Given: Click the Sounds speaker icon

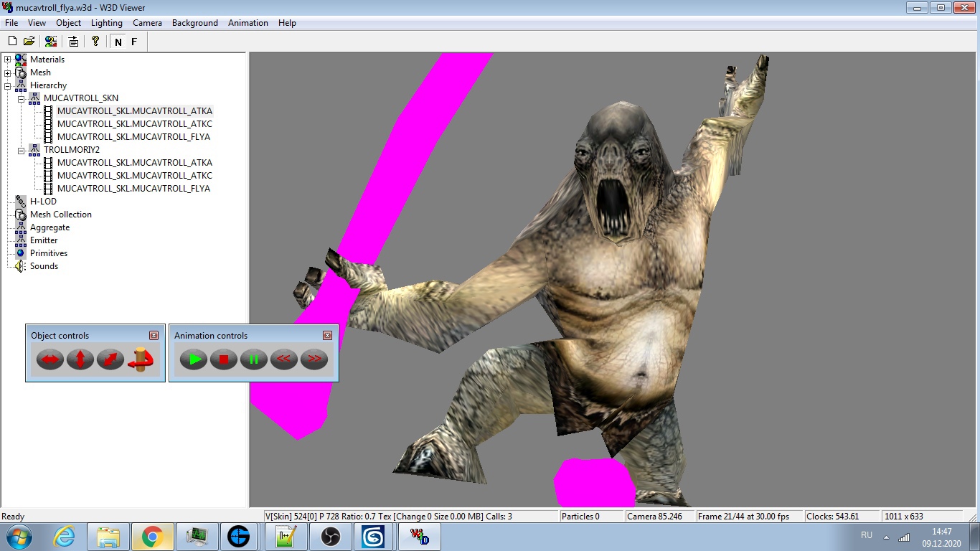Looking at the screenshot, I should [20, 266].
